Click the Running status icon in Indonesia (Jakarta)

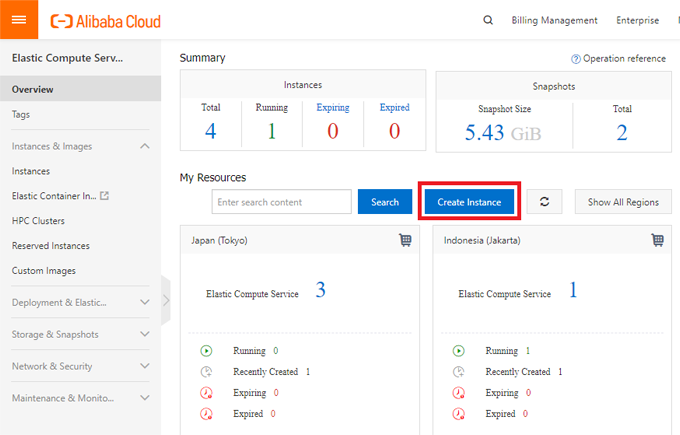459,350
